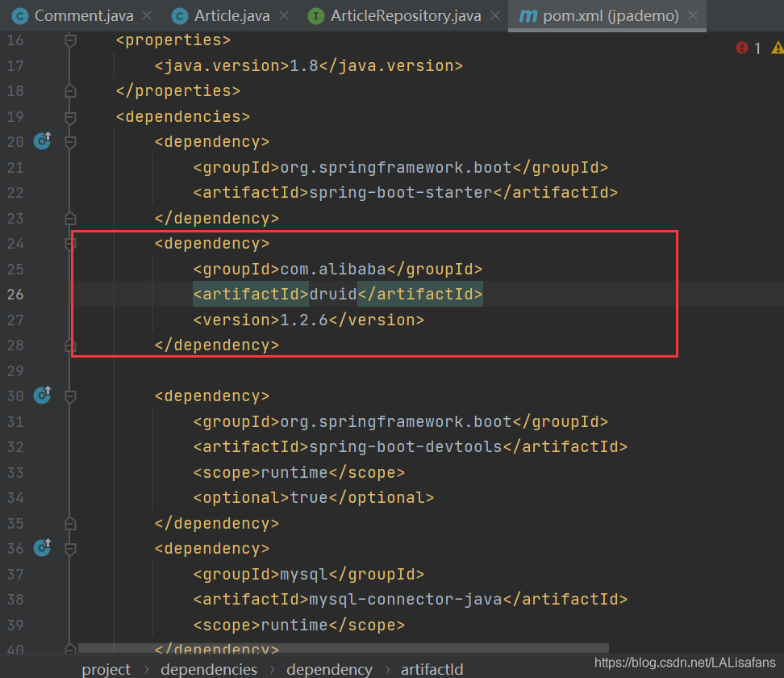Viewport: 784px width, 678px height.
Task: Collapse the dependency block on line 20
Action: coord(70,142)
